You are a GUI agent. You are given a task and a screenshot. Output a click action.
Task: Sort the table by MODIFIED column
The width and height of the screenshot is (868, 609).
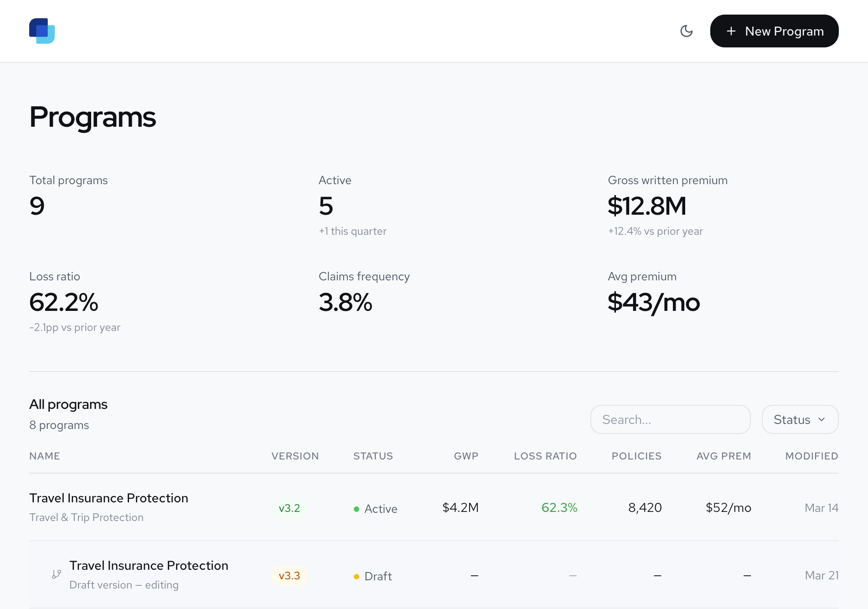(x=811, y=456)
